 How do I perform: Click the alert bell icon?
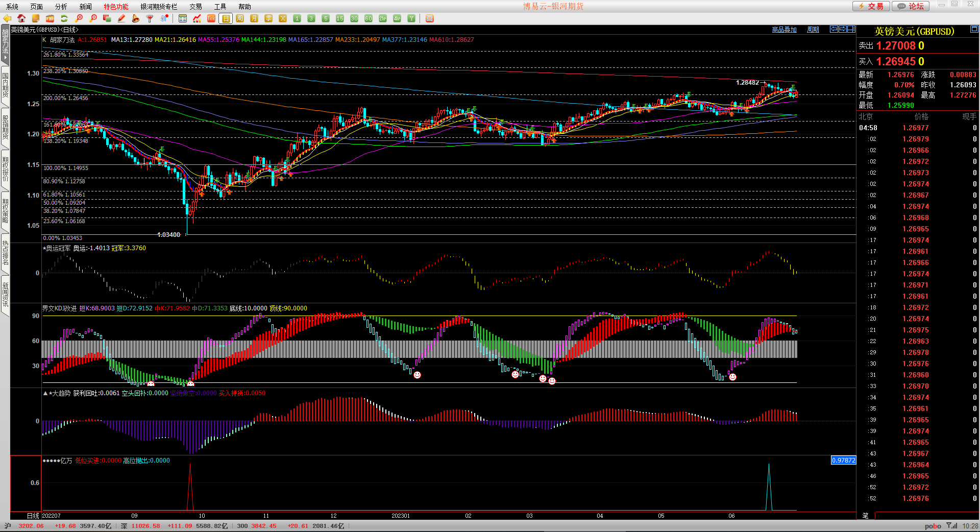[x=135, y=18]
